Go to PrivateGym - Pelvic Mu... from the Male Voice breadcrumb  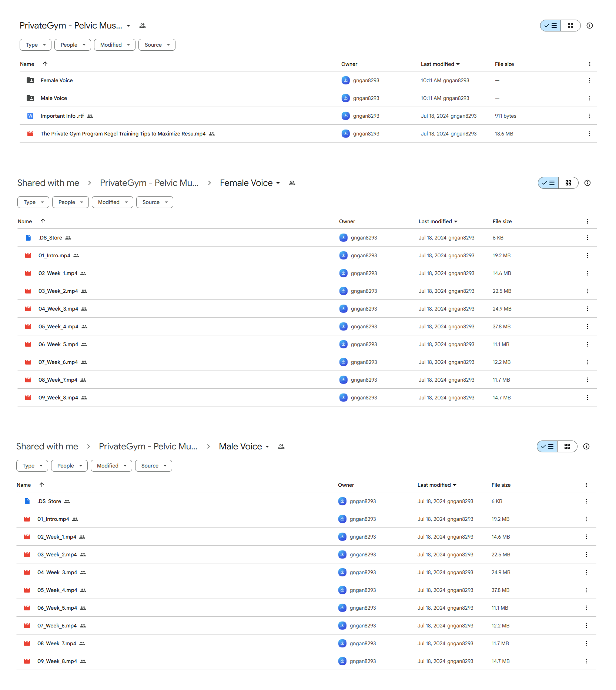(148, 446)
